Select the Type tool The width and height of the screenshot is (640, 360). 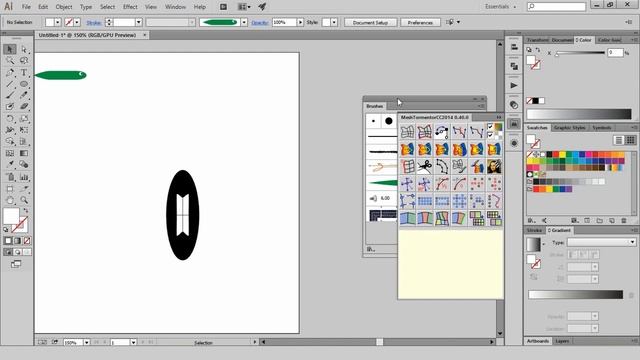point(24,73)
